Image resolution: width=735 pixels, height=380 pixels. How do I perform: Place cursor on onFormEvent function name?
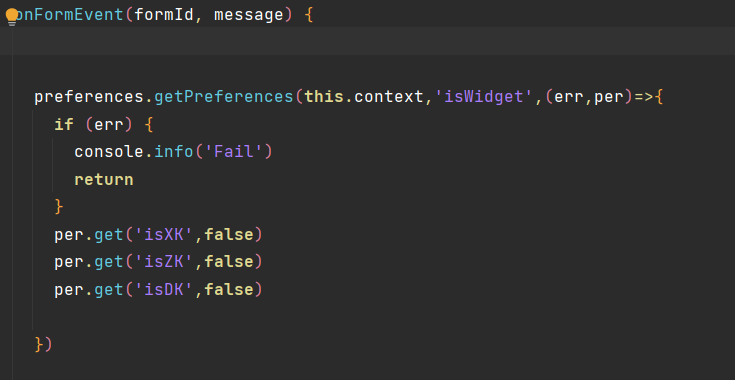68,15
